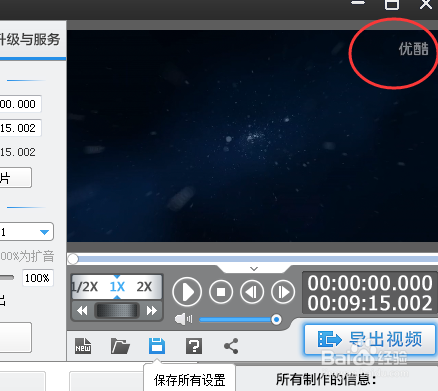This screenshot has width=438, height=391.
Task: Step back one frame
Action: (252, 292)
